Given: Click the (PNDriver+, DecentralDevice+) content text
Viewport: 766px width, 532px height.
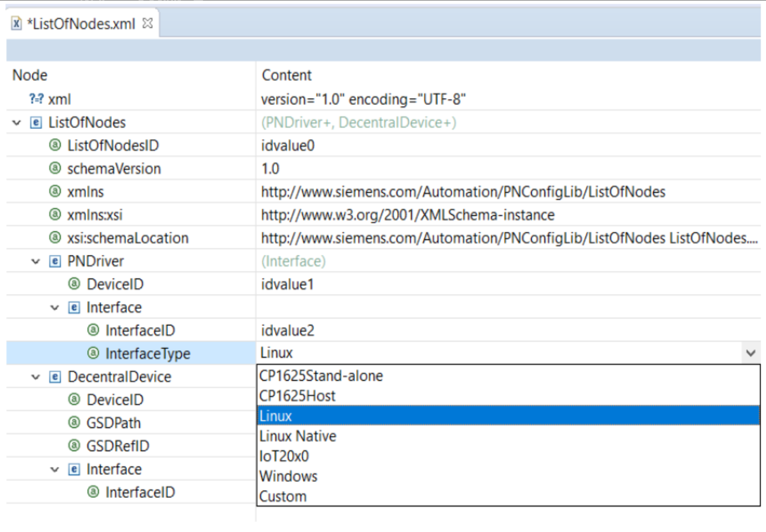Looking at the screenshot, I should pos(359,123).
